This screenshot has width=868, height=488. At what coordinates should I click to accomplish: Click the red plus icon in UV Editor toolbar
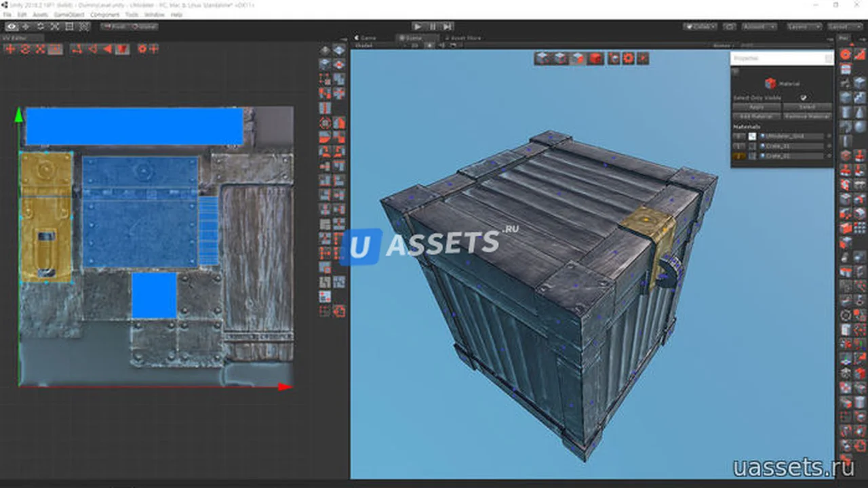click(x=10, y=49)
